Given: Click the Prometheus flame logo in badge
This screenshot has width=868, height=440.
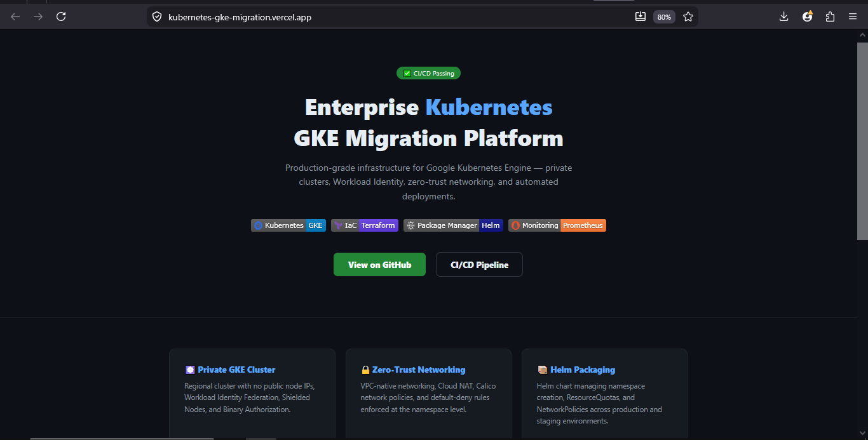Looking at the screenshot, I should (x=515, y=225).
